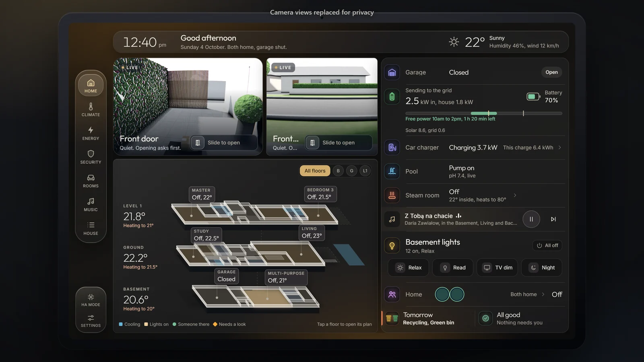Screen dimensions: 644x362
Task: Click the free power progress bar
Action: click(484, 113)
